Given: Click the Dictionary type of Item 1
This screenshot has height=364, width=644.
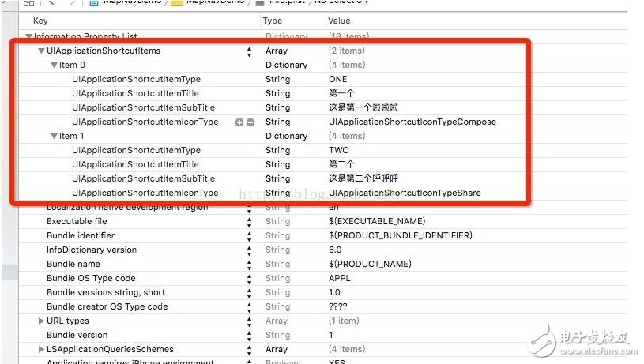Looking at the screenshot, I should click(x=286, y=137).
